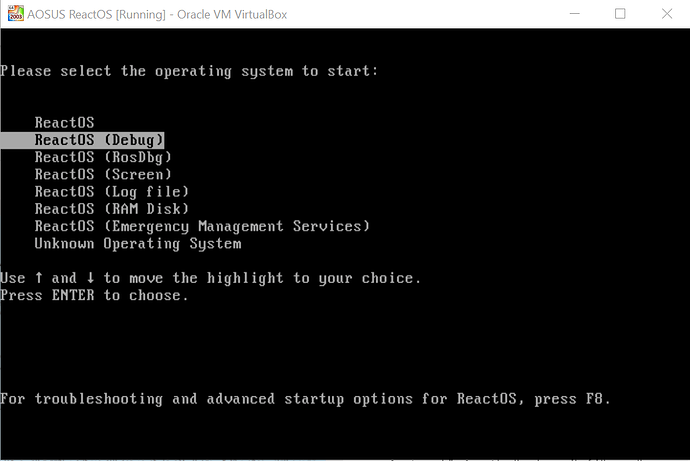
Task: Click the Unknown Operating System entry
Action: [137, 243]
